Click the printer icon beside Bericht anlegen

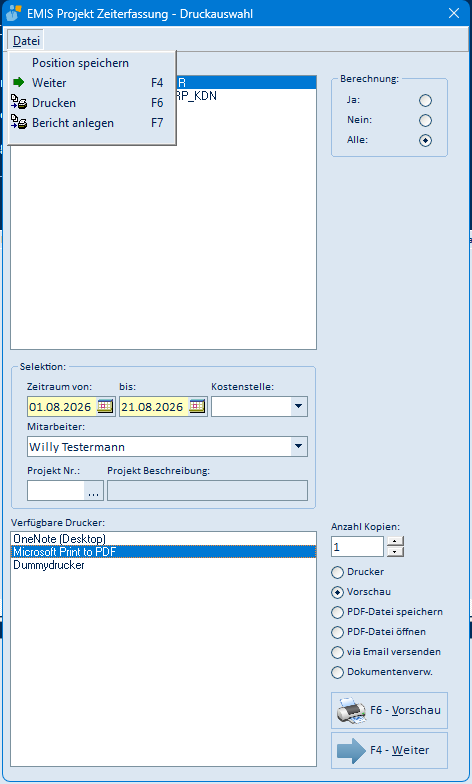tap(19, 122)
